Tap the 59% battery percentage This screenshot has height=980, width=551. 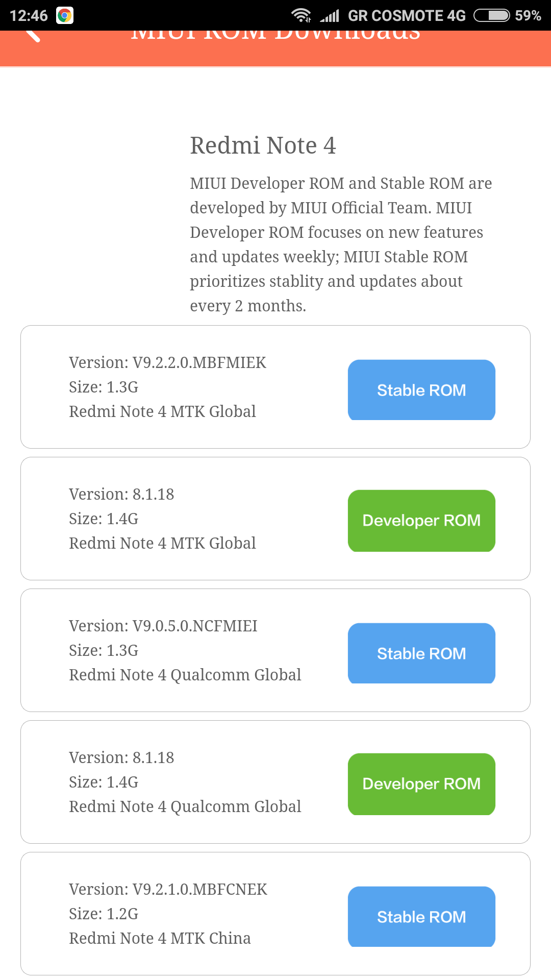click(x=528, y=15)
